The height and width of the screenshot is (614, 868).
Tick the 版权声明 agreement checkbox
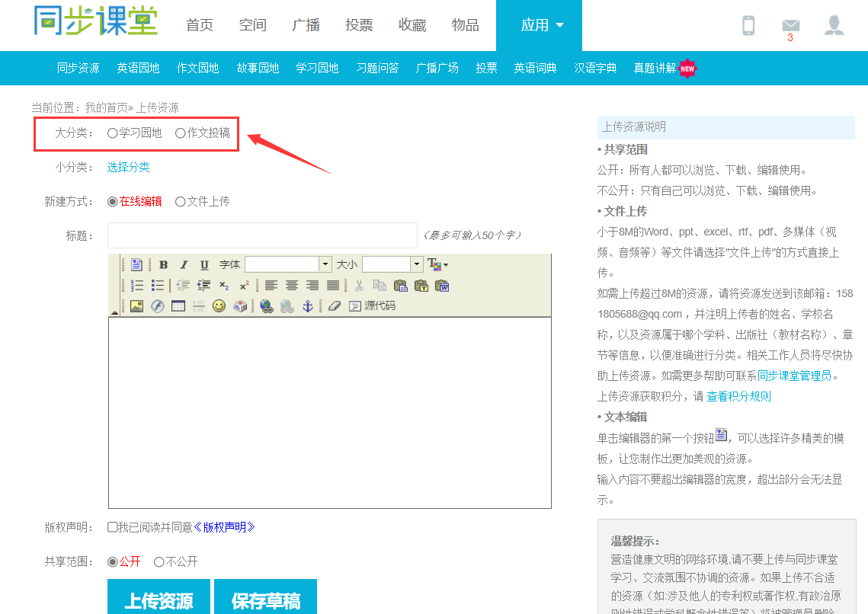tap(112, 527)
